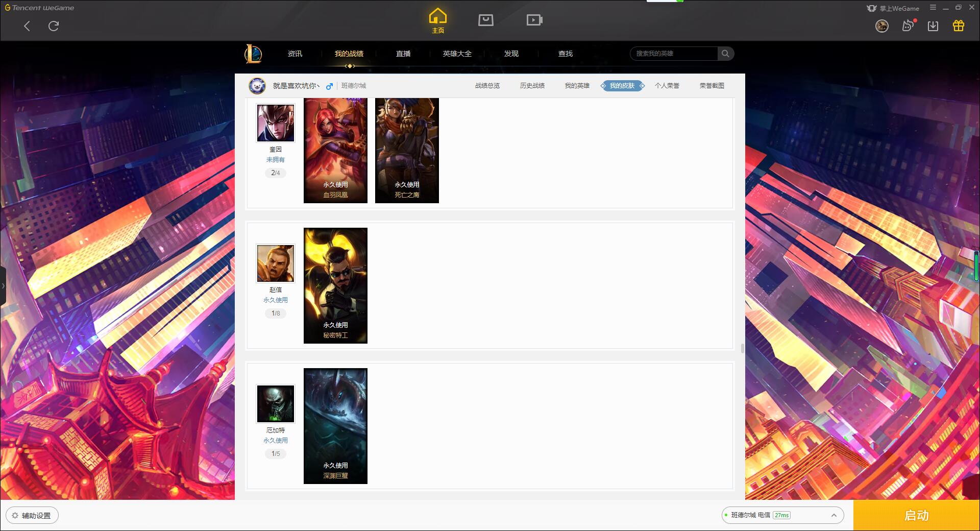
Task: Open the video/live icon in the top bar
Action: pyautogui.click(x=534, y=20)
